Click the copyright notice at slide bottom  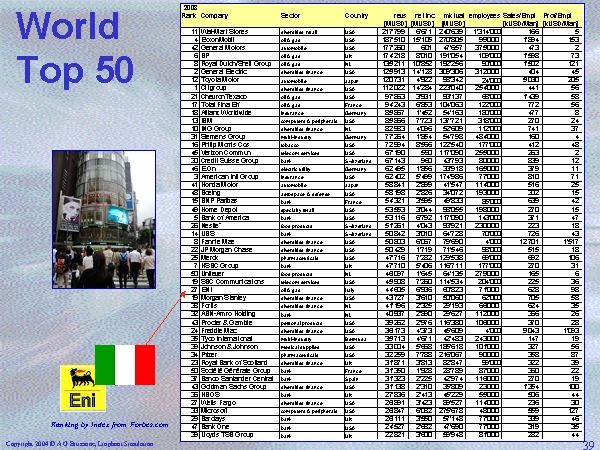pos(80,444)
